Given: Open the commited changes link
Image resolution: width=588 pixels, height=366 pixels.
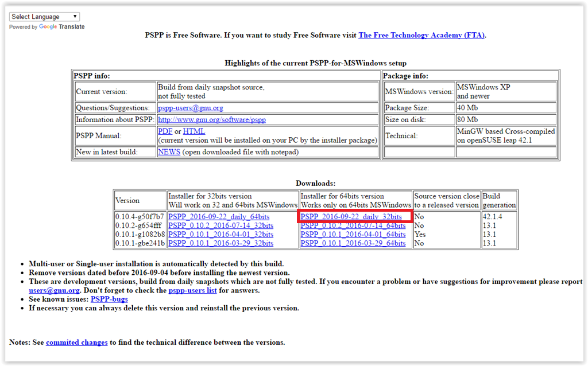Looking at the screenshot, I should (77, 342).
